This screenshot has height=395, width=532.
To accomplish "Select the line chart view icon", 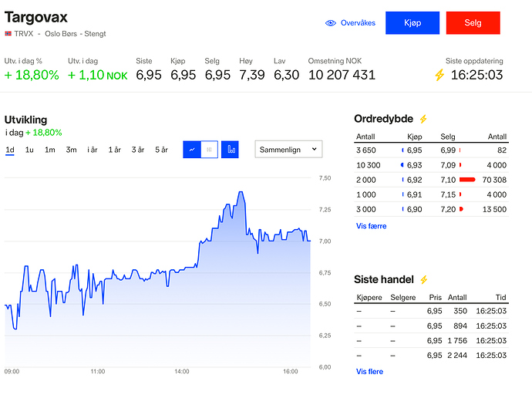I will tap(192, 150).
